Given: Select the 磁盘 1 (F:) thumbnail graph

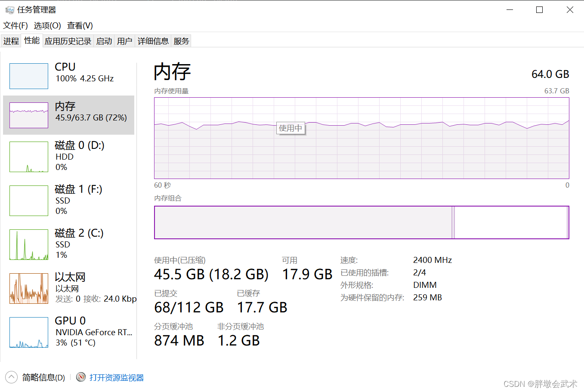Looking at the screenshot, I should pos(29,201).
